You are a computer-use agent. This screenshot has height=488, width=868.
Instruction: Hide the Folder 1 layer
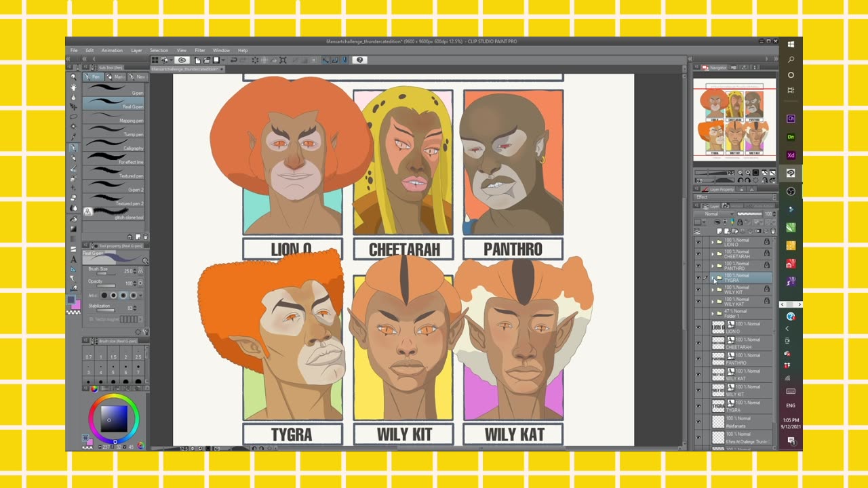(698, 313)
